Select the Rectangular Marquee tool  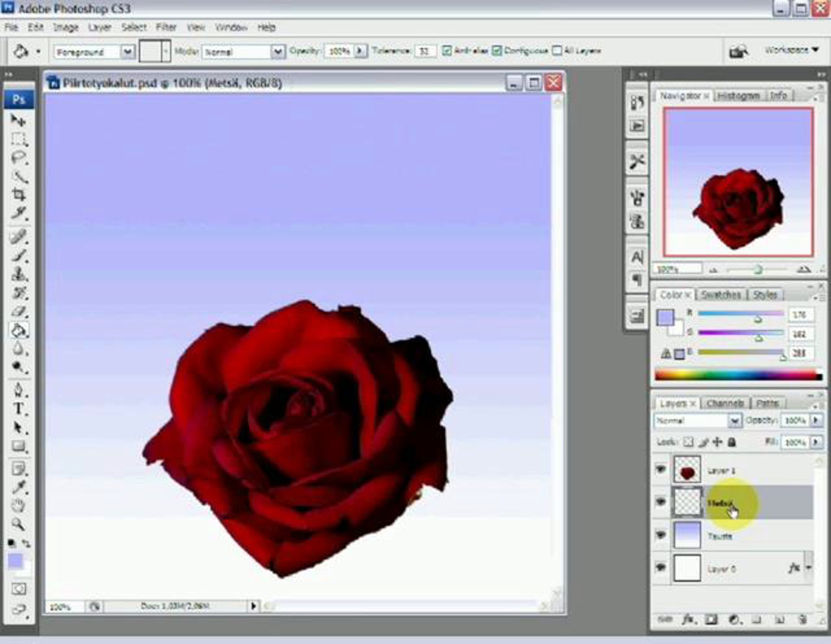coord(18,139)
